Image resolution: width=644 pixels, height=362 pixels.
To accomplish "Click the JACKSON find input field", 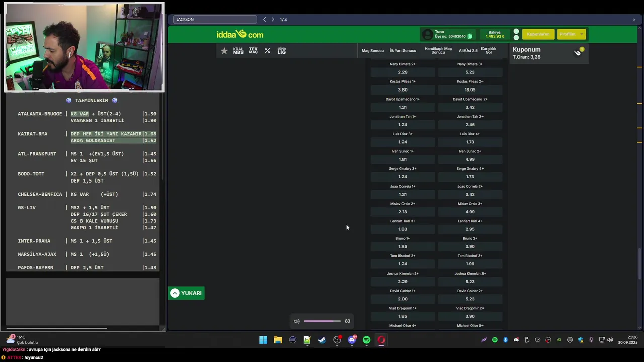I will [215, 19].
